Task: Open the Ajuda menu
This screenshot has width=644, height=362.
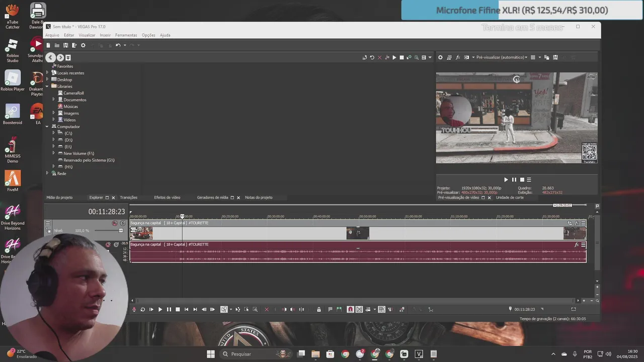Action: (x=165, y=35)
